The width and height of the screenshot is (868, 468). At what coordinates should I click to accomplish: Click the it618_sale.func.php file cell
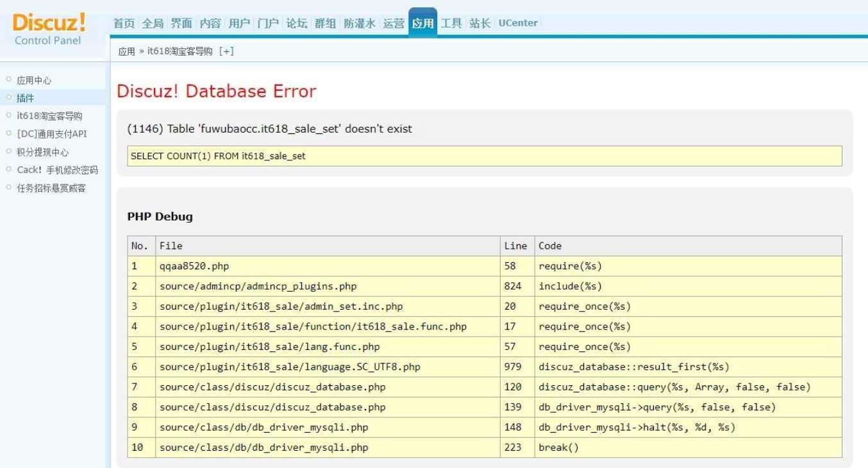pos(328,326)
